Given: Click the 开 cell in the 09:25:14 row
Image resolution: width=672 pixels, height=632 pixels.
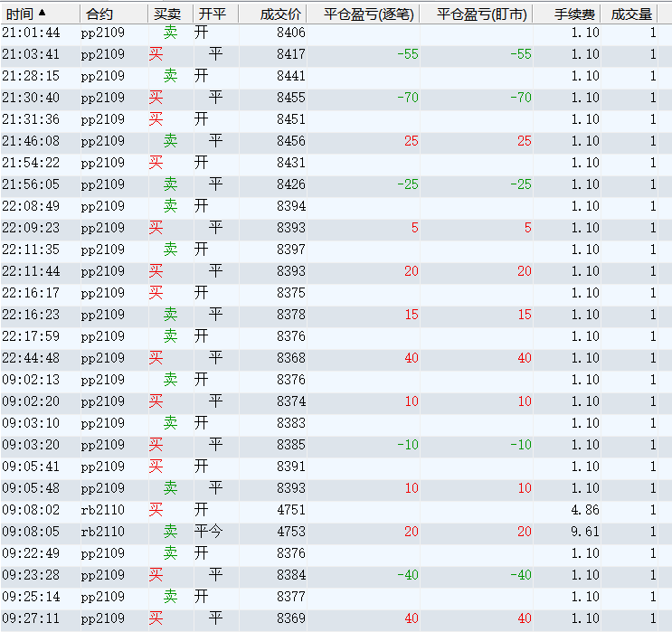Looking at the screenshot, I should click(x=202, y=597).
